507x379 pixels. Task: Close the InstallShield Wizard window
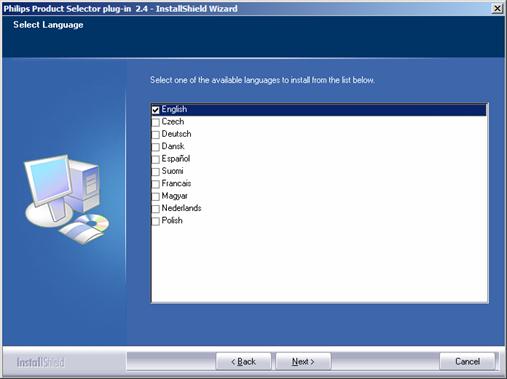click(497, 8)
